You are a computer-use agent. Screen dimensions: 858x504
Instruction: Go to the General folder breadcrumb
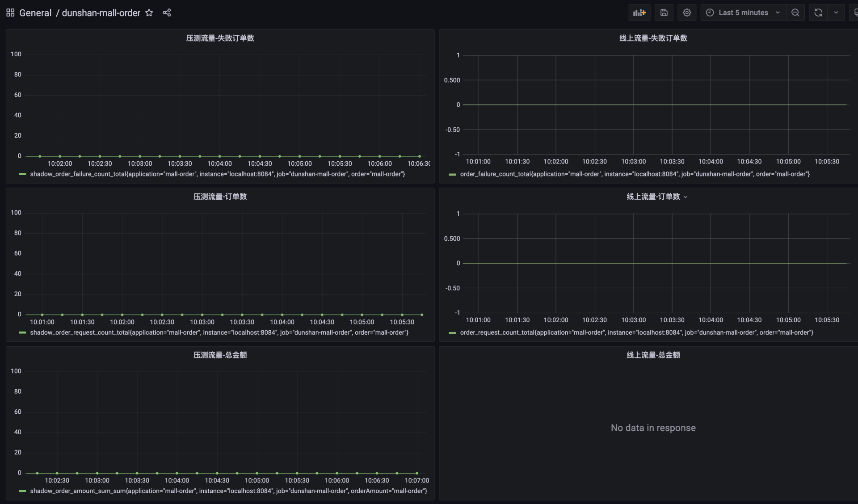35,13
